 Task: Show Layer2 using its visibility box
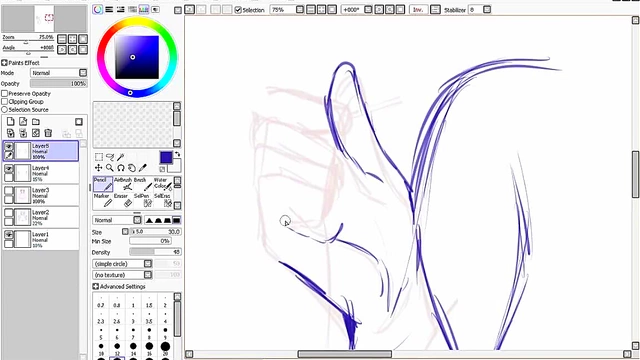click(9, 213)
